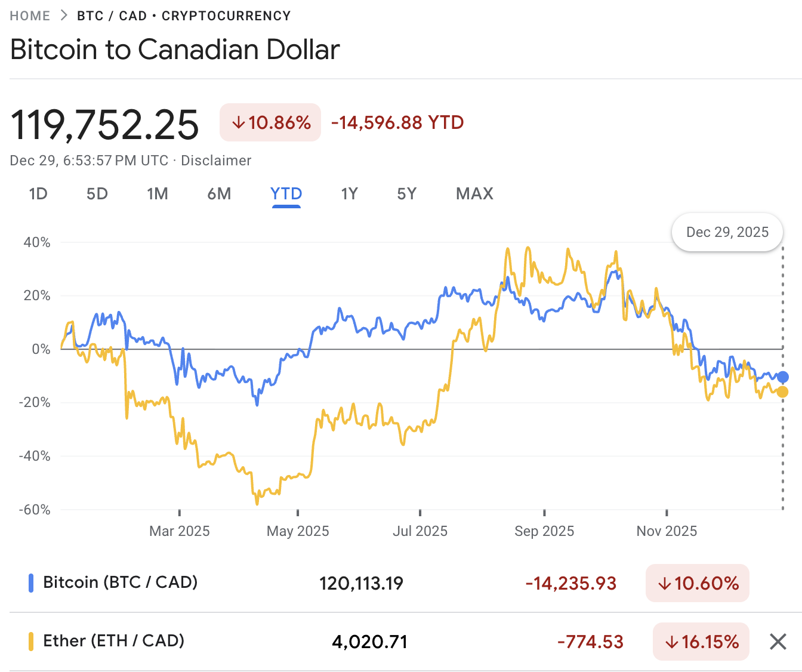Open the Disclaimer link
This screenshot has height=672, width=802.
[216, 161]
